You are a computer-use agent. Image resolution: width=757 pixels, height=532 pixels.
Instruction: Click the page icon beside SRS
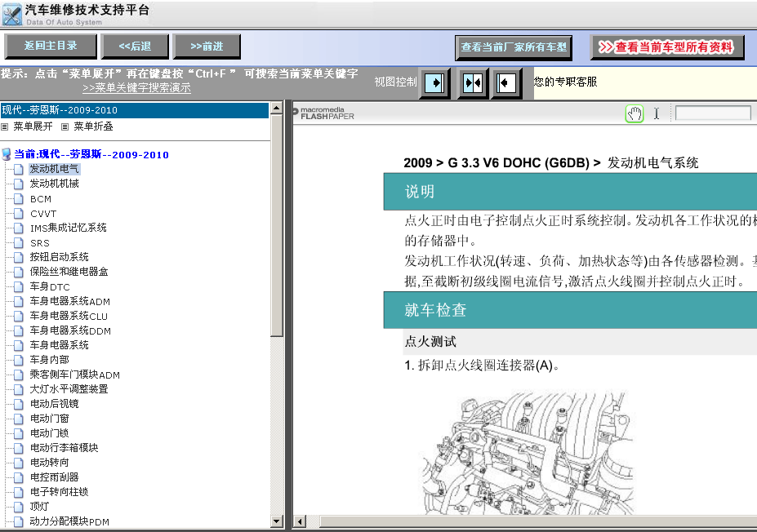pos(18,242)
